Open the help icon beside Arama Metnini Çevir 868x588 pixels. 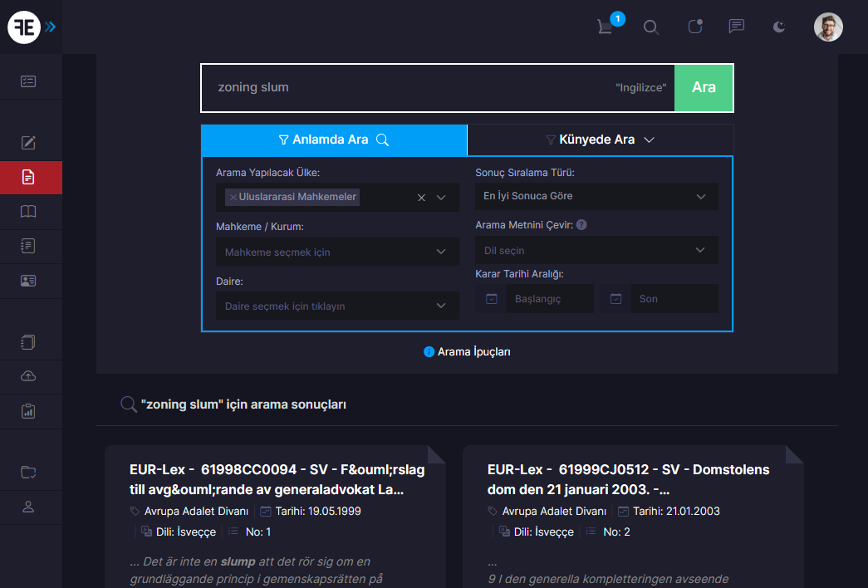(x=581, y=225)
